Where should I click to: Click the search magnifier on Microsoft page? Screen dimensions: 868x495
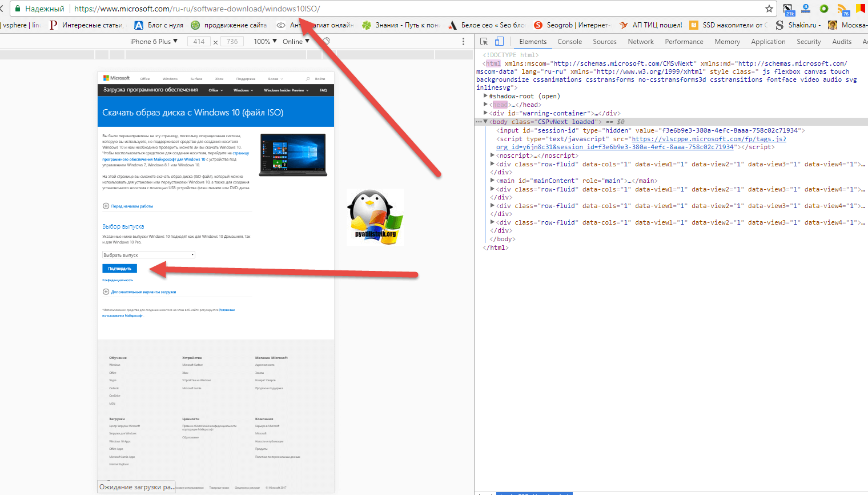click(x=308, y=79)
